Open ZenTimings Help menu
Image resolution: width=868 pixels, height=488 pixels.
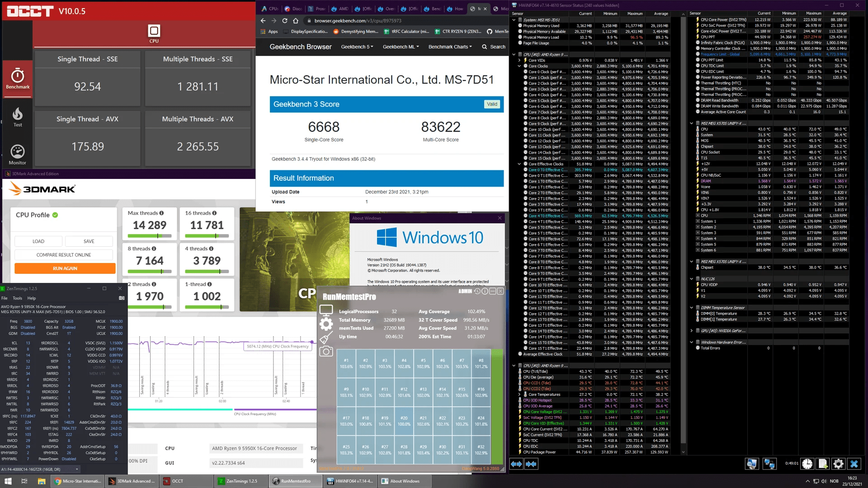click(32, 298)
